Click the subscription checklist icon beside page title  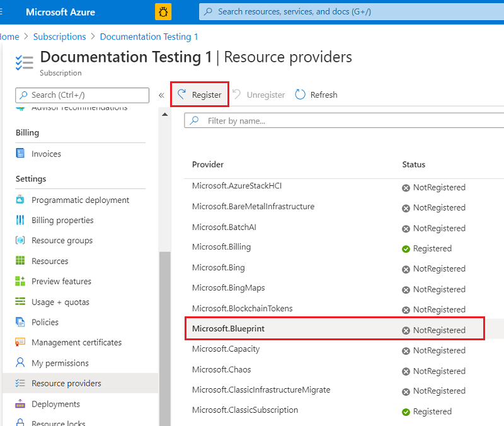pyautogui.click(x=25, y=62)
